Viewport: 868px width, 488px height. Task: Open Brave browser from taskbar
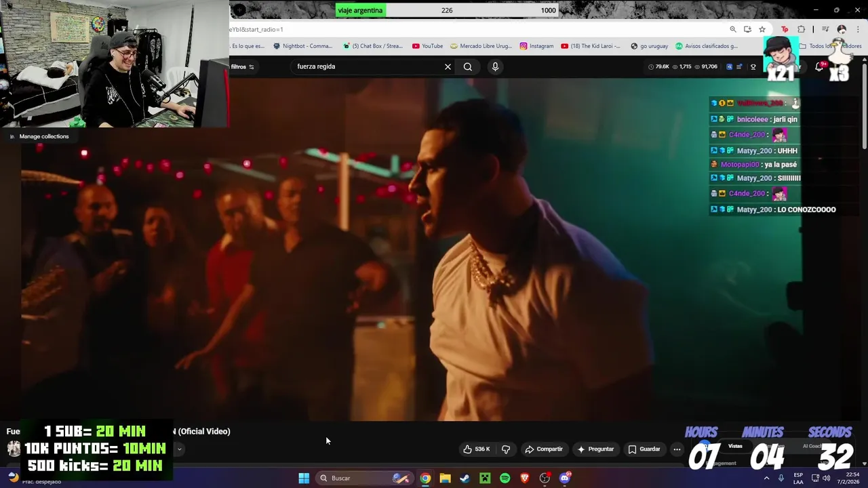point(524,478)
